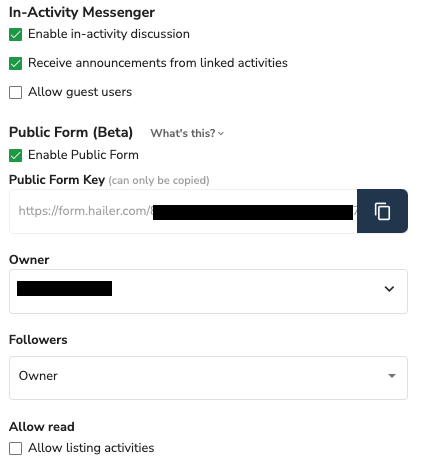The height and width of the screenshot is (466, 432).
Task: Click the Public Form (Beta) heading
Action: [x=71, y=132]
